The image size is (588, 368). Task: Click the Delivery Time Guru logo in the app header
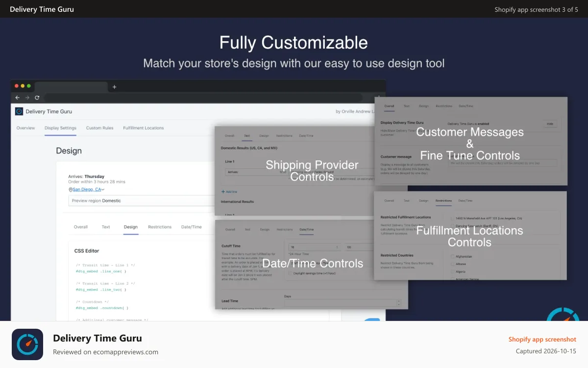[19, 111]
